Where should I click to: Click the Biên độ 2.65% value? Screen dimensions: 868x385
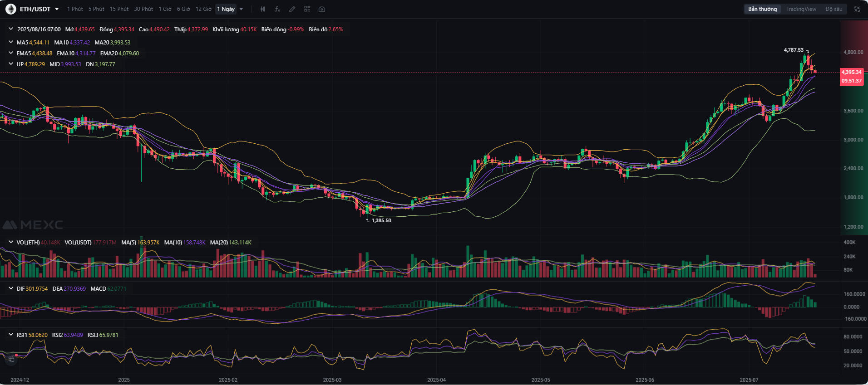[x=336, y=29]
